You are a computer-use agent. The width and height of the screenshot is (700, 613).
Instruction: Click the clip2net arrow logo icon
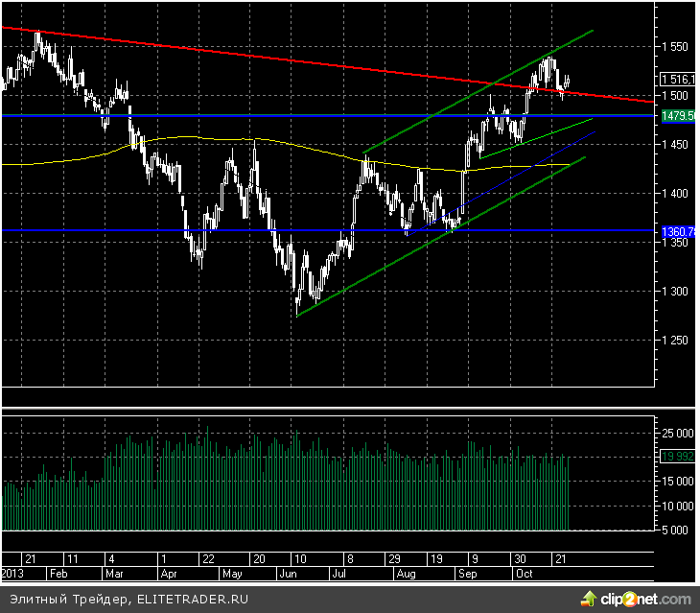coord(586,600)
